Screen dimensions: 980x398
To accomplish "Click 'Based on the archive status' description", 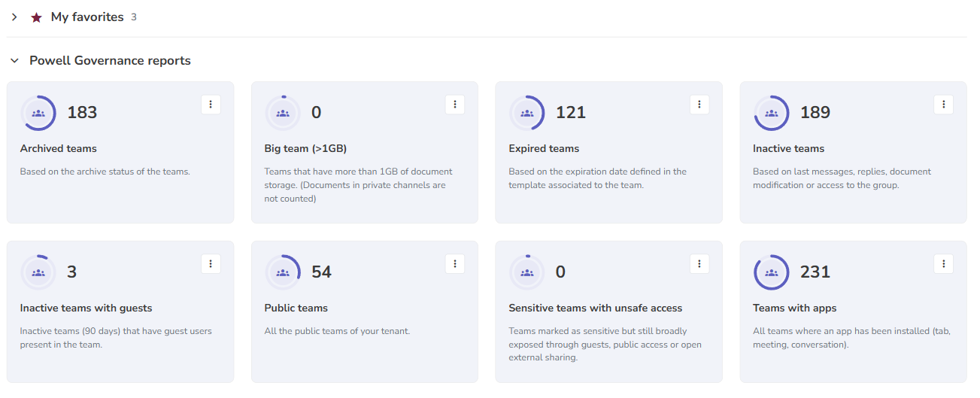I will [x=105, y=172].
